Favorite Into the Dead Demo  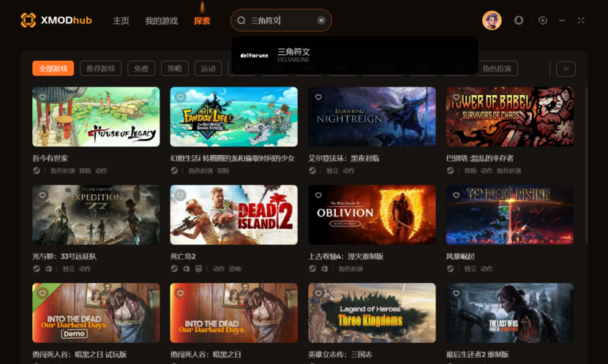[42, 293]
